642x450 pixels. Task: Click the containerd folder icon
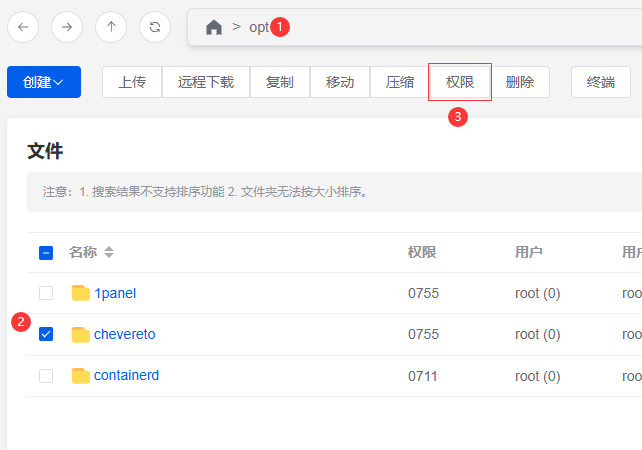[81, 376]
